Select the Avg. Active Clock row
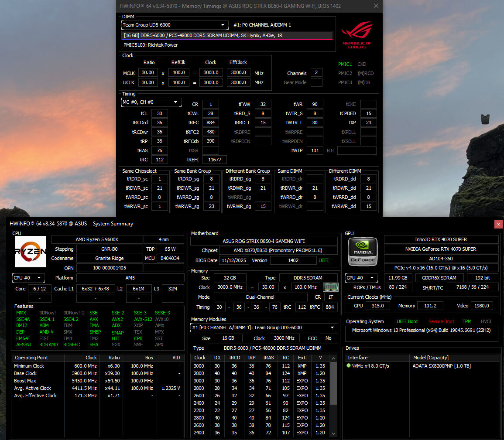Image resolution: width=504 pixels, height=440 pixels. (x=97, y=388)
